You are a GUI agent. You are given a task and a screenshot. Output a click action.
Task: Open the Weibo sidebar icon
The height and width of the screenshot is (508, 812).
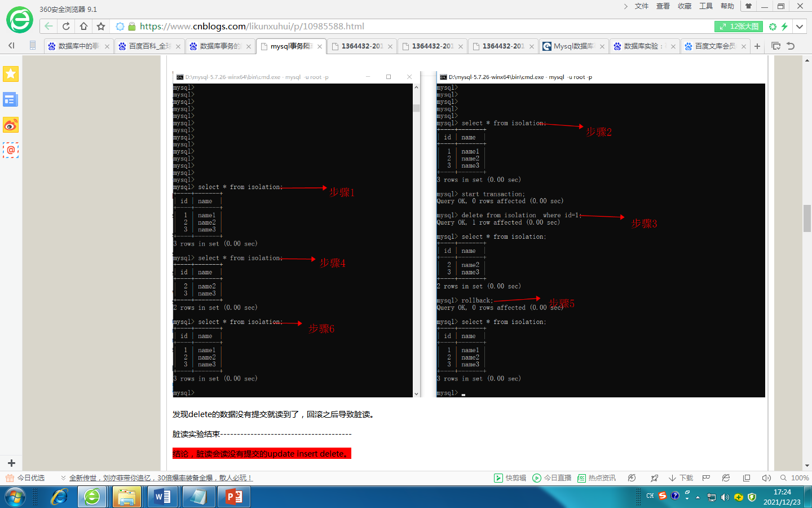click(11, 125)
